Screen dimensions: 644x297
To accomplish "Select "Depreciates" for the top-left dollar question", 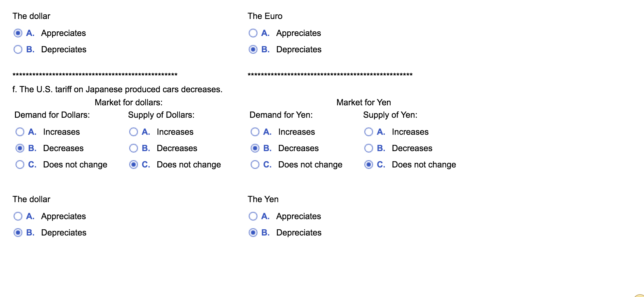I will [x=18, y=49].
